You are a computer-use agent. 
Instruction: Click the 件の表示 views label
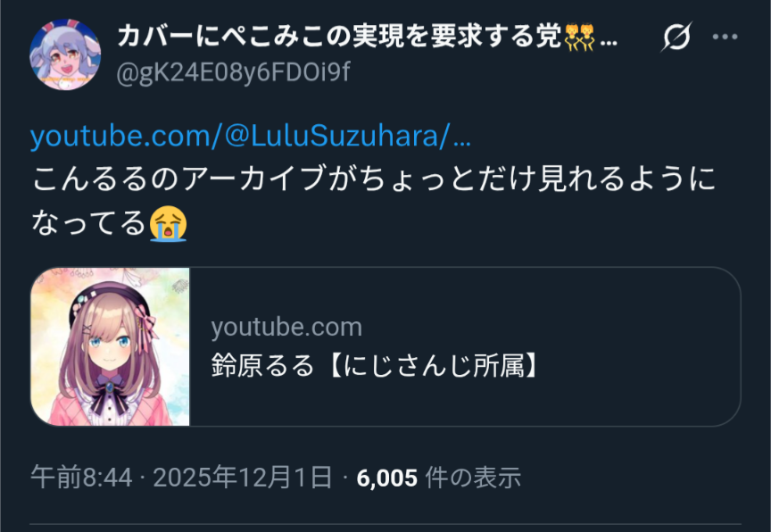pos(473,478)
